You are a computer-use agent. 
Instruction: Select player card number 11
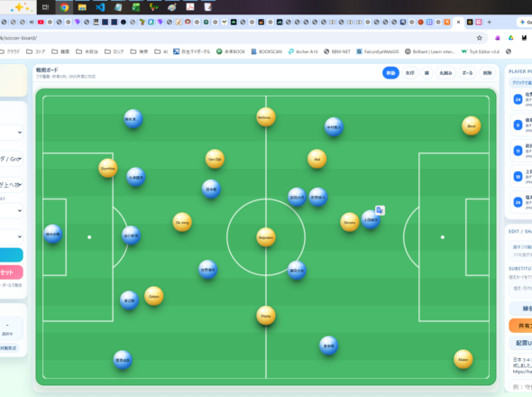[521, 151]
